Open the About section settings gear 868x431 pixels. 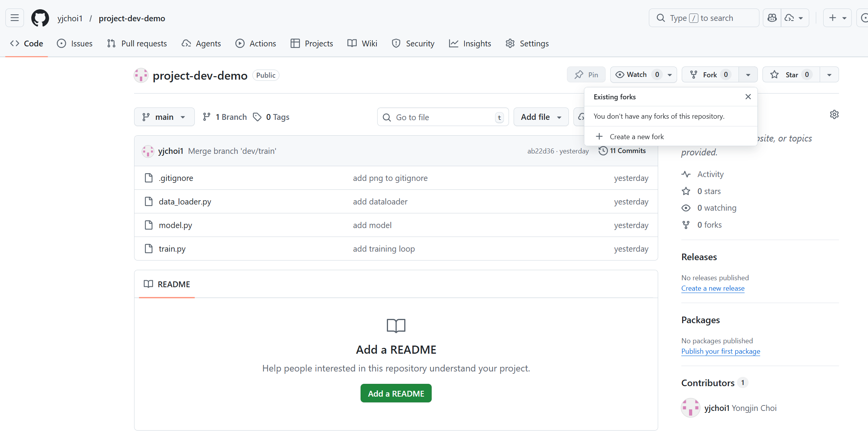pyautogui.click(x=834, y=114)
